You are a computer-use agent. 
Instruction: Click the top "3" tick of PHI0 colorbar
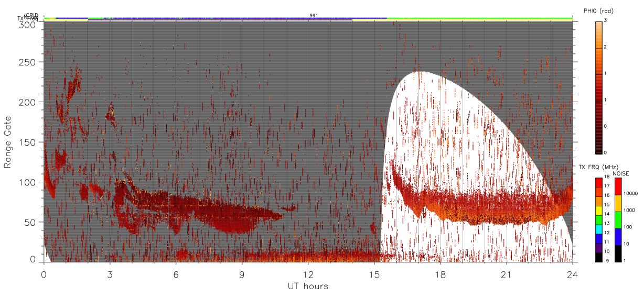[x=605, y=21]
